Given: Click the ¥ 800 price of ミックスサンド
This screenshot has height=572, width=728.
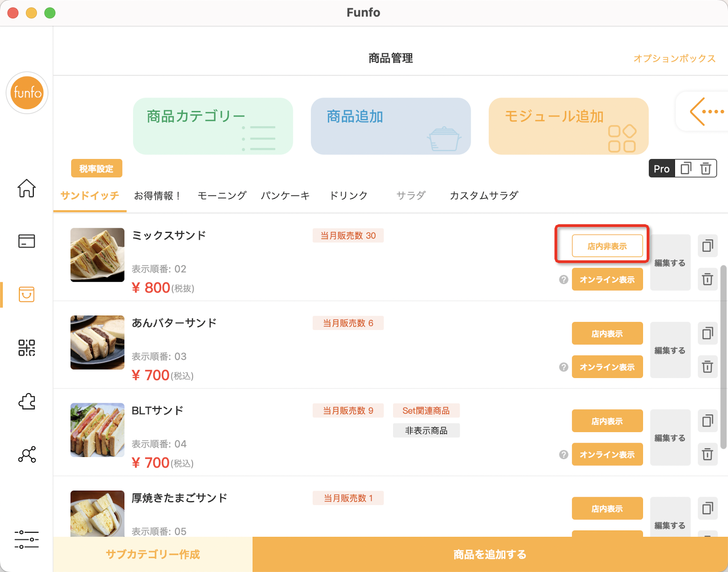Looking at the screenshot, I should pyautogui.click(x=151, y=288).
